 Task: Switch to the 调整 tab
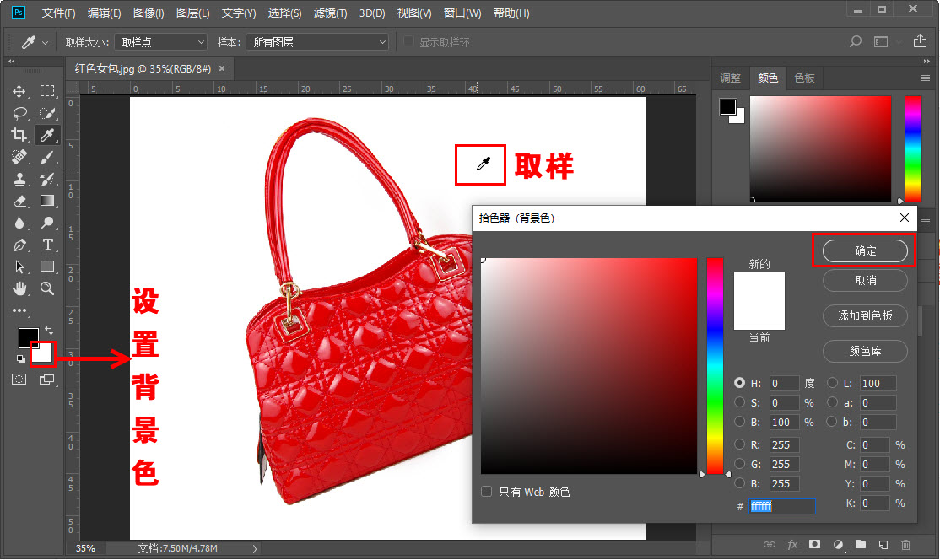click(730, 78)
